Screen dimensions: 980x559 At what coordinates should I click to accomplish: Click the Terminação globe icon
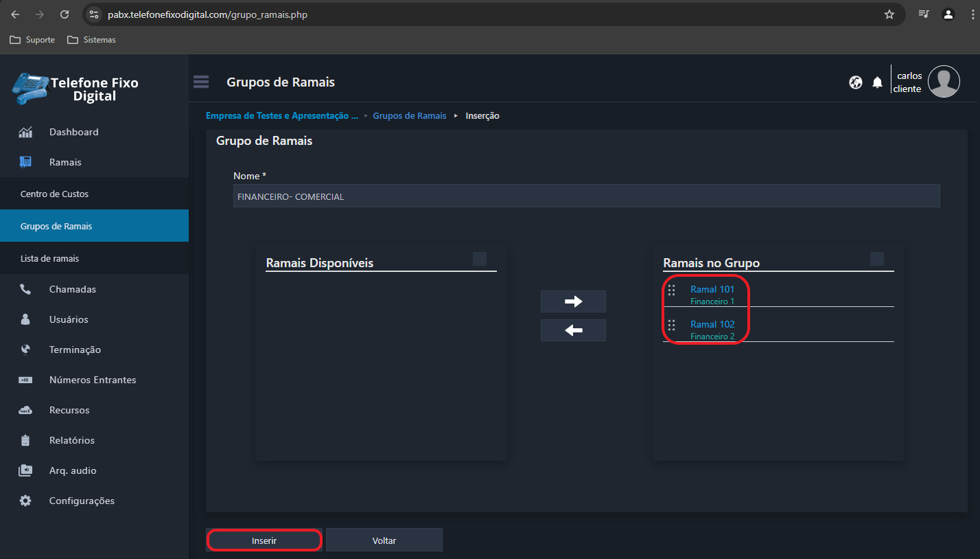[25, 350]
